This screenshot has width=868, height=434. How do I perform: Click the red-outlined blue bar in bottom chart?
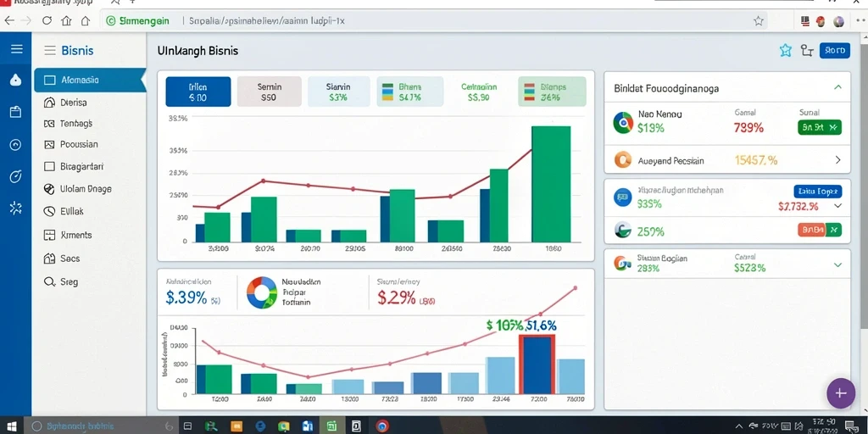(x=537, y=364)
